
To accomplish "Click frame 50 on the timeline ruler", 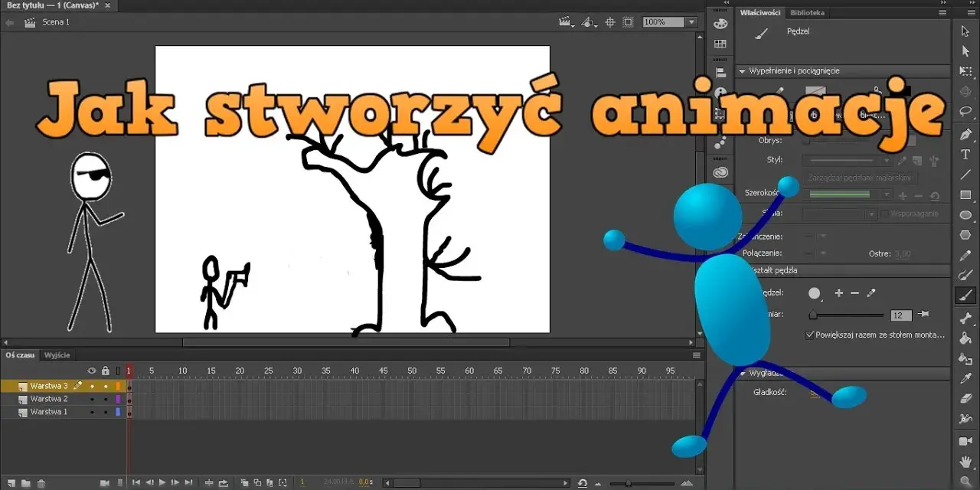I will (412, 371).
